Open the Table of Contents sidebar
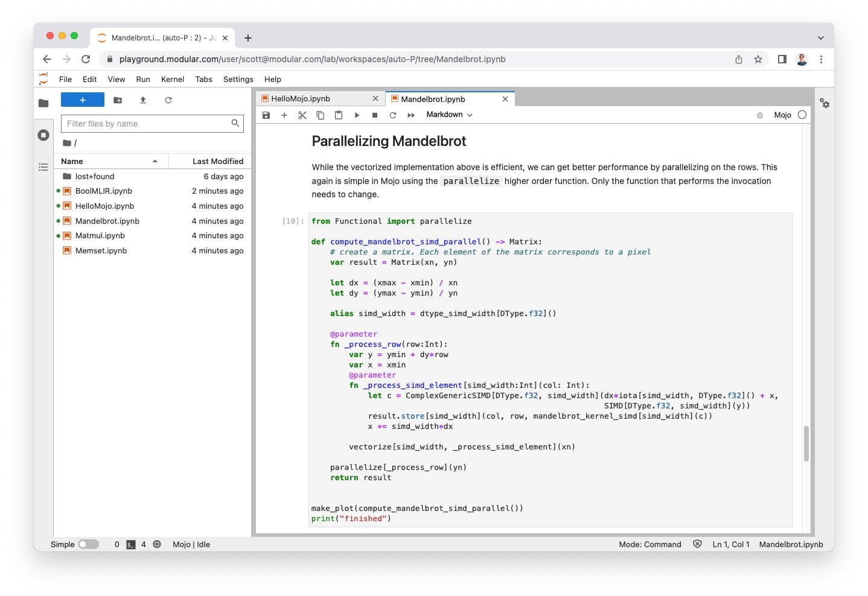The width and height of the screenshot is (868, 596). click(43, 167)
